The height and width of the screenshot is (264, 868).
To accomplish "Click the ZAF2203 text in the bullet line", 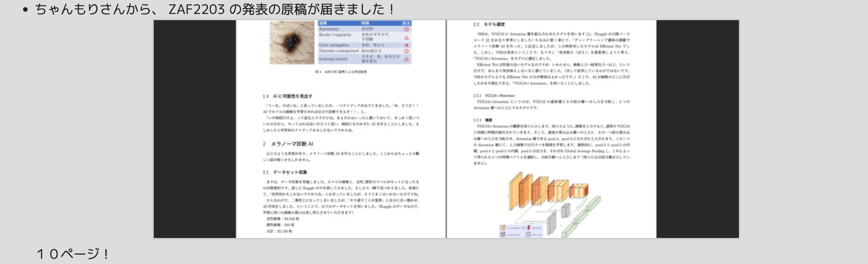I will [x=196, y=9].
